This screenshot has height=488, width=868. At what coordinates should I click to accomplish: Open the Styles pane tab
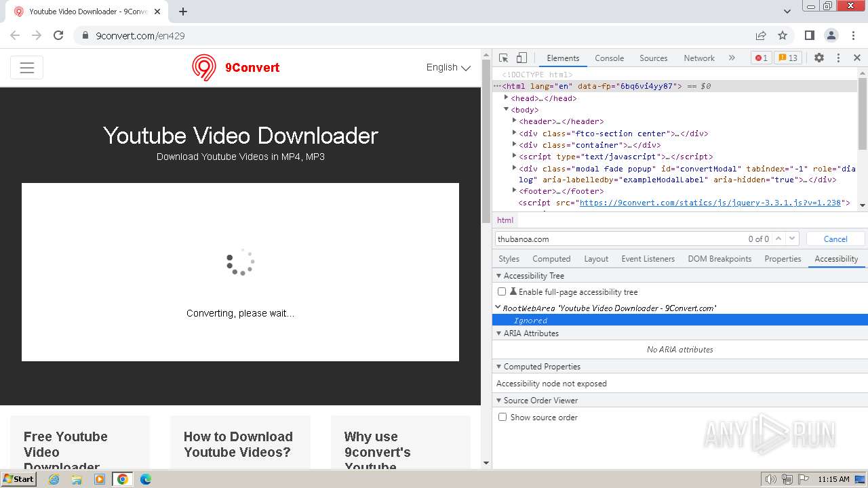(x=509, y=259)
